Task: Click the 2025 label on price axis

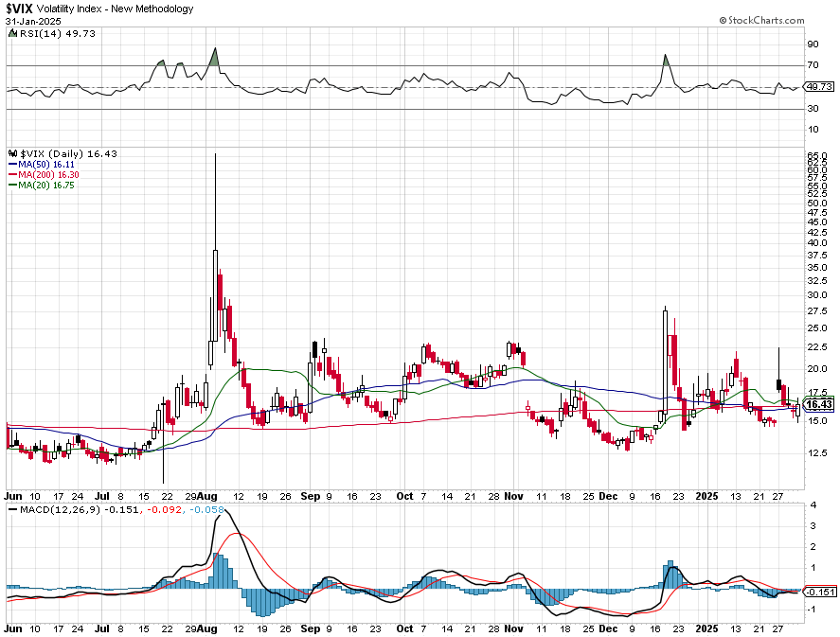Action: 706,496
